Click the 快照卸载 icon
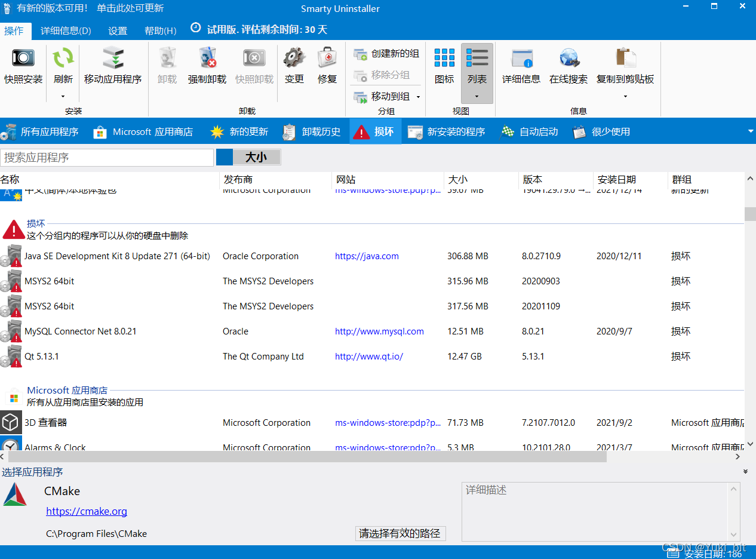Image resolution: width=756 pixels, height=559 pixels. pyautogui.click(x=254, y=58)
